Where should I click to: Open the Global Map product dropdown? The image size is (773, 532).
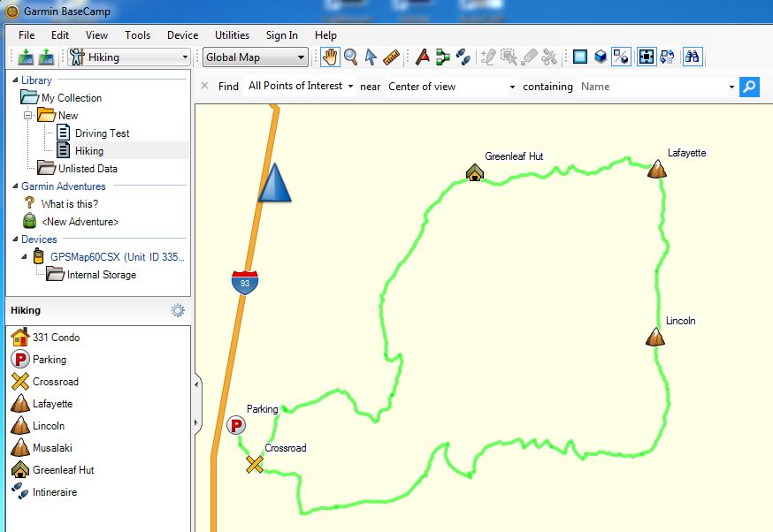pos(256,57)
